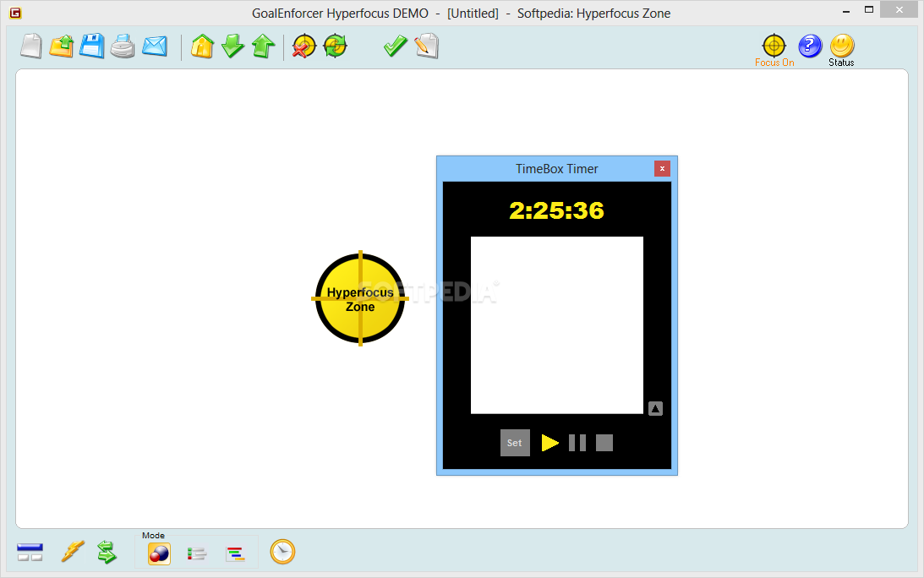Open help with the blue question mark
This screenshot has width=924, height=578.
point(810,46)
